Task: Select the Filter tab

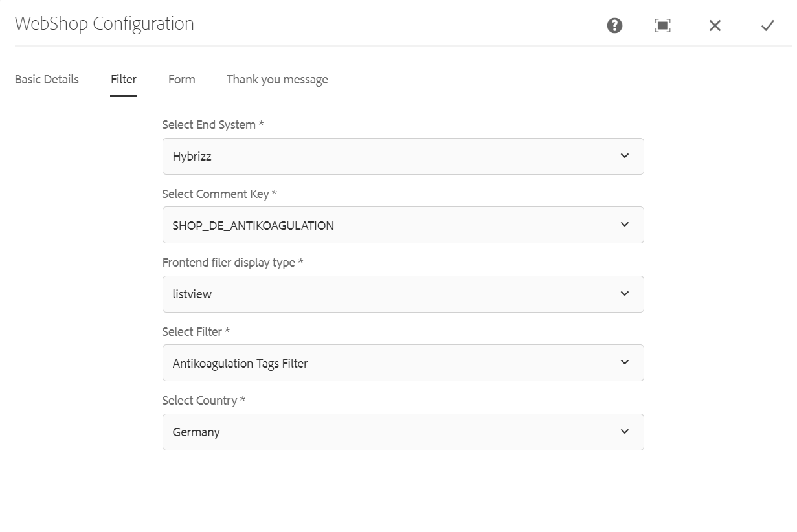Action: click(x=124, y=80)
